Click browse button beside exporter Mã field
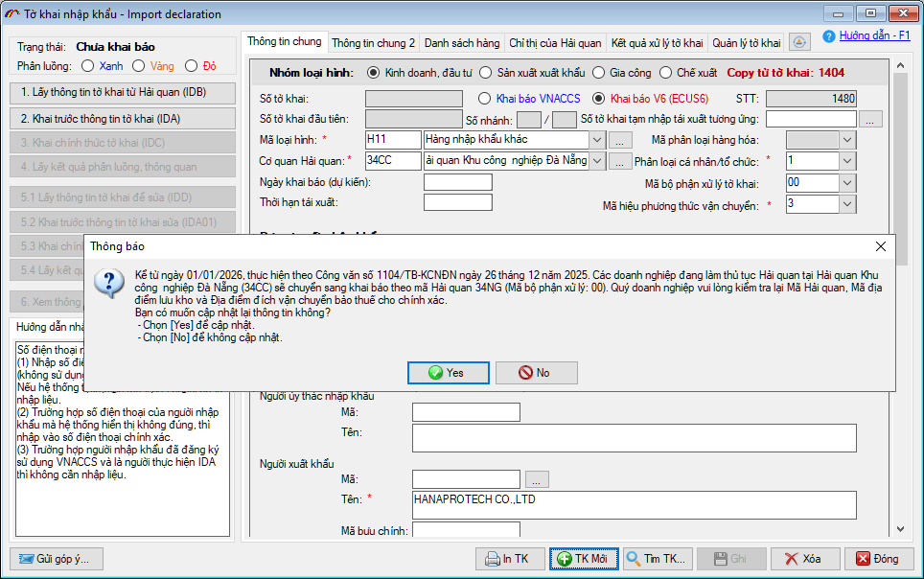The height and width of the screenshot is (579, 924). click(537, 479)
